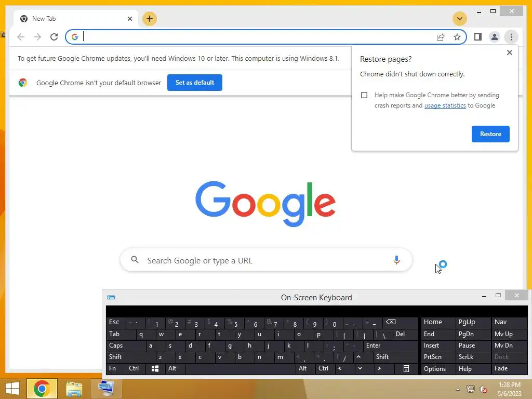Screen dimensions: 532x399
Task: Reload the current Chrome page
Action: [54, 37]
